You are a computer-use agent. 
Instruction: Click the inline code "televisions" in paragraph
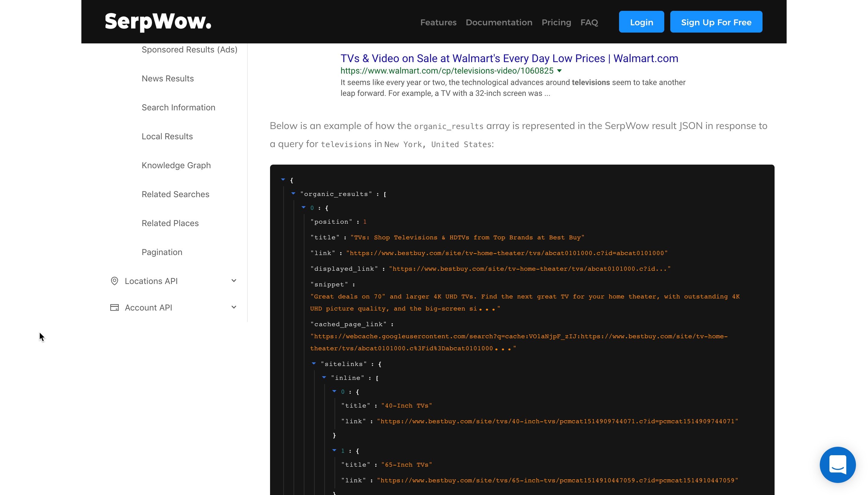tap(346, 144)
